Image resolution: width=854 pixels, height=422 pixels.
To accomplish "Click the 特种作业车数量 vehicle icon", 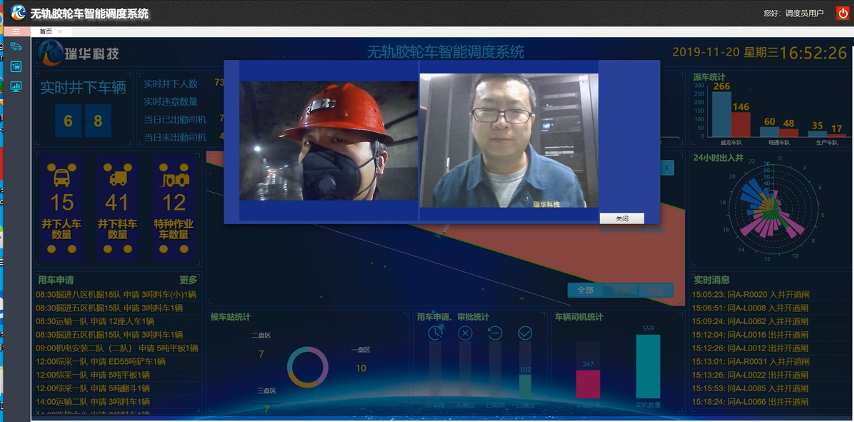I will [x=173, y=176].
